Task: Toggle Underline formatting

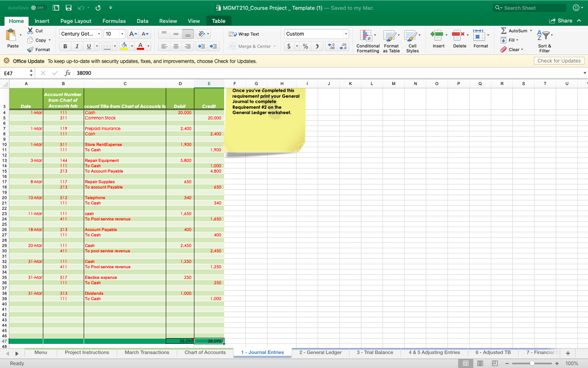Action: (x=89, y=46)
